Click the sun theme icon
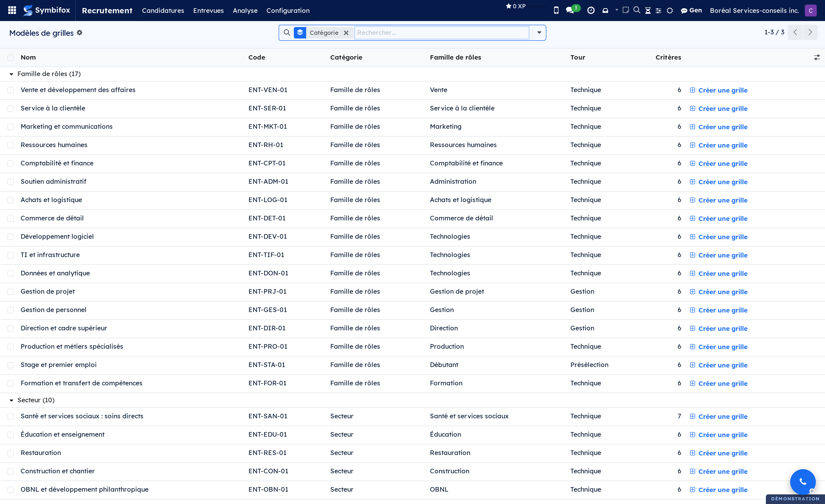 point(670,10)
